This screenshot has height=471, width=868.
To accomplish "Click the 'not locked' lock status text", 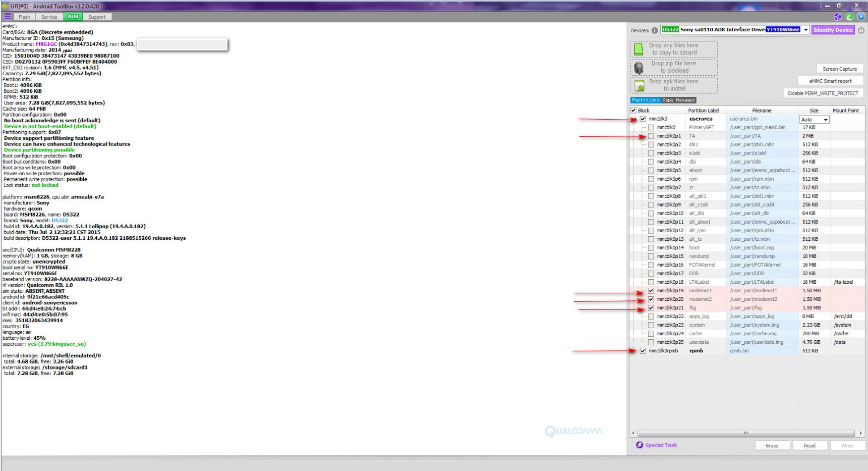I will click(45, 185).
